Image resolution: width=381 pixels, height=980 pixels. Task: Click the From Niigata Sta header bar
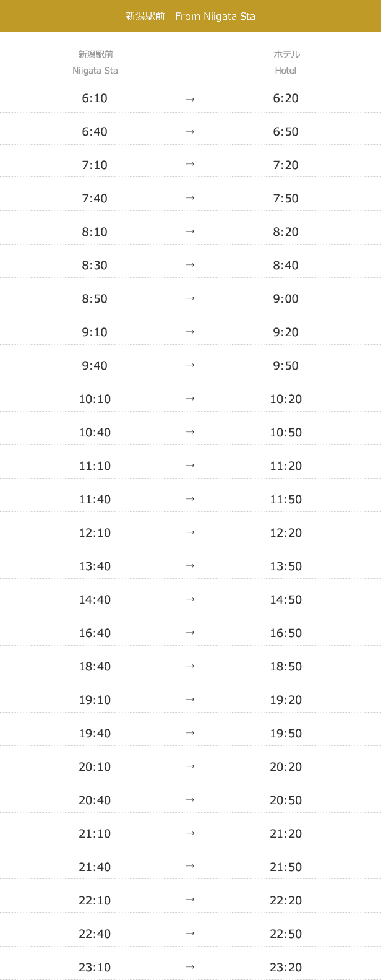191,16
